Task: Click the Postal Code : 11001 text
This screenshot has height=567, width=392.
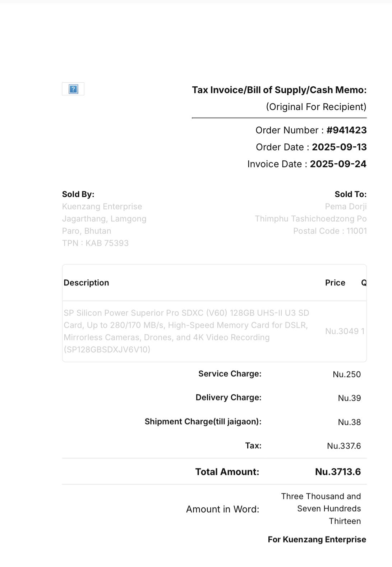Action: point(330,231)
